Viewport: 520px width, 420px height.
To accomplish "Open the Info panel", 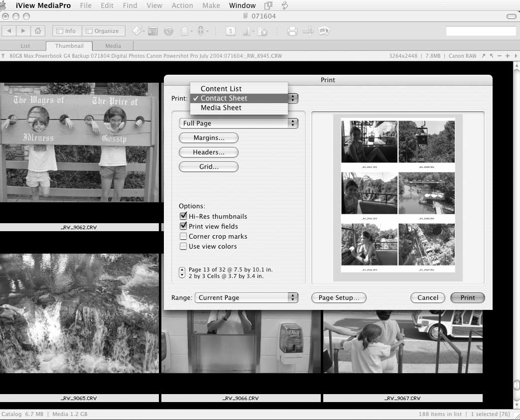I will click(x=67, y=31).
